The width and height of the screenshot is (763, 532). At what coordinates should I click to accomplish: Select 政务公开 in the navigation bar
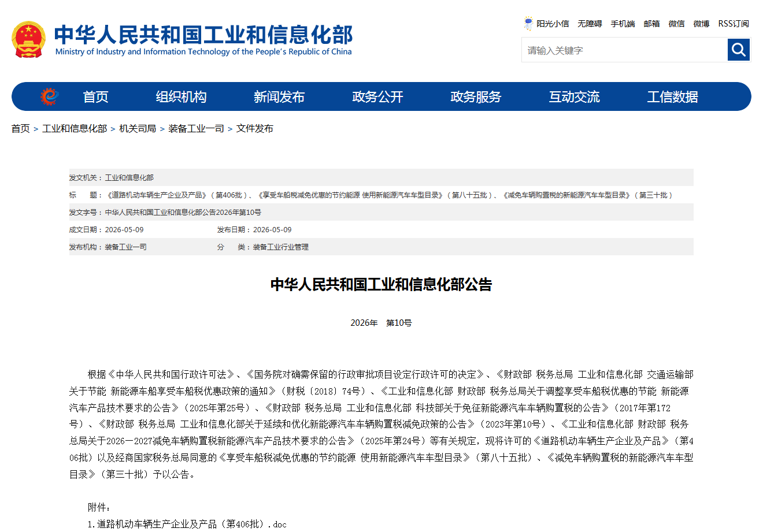377,96
